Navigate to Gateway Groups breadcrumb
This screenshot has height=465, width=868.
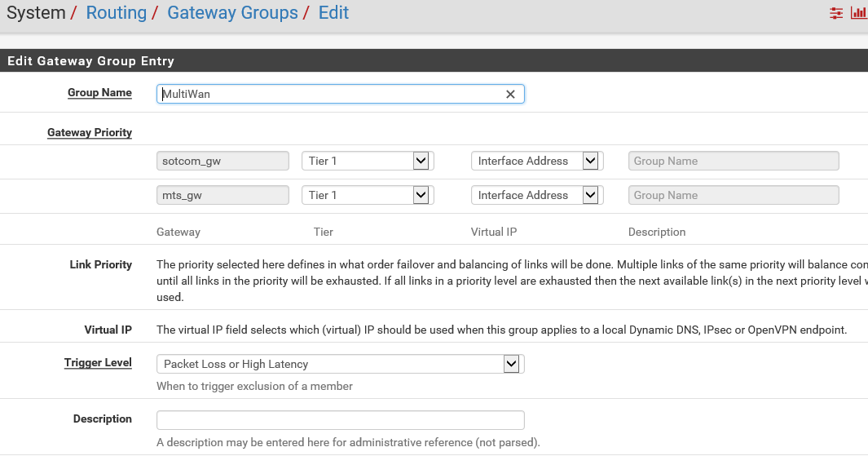pos(232,13)
